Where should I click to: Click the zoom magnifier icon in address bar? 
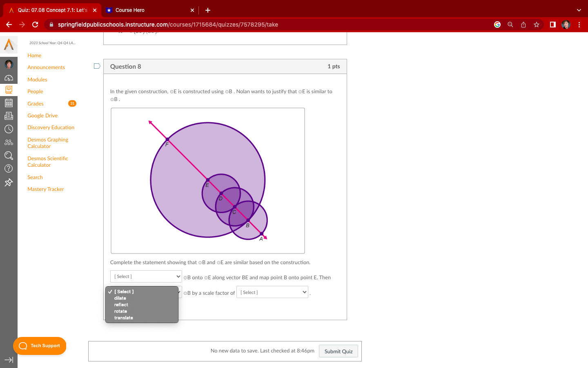tap(510, 25)
